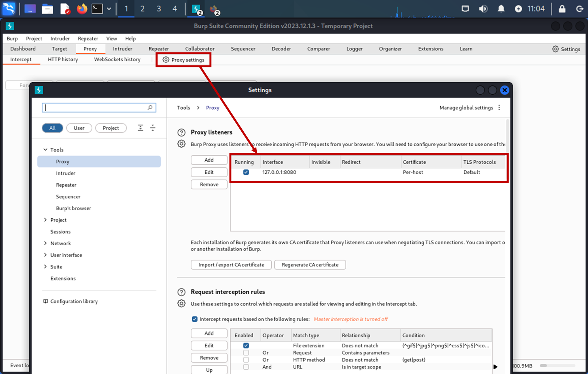This screenshot has width=588, height=374.
Task: Expand the User interface tree node
Action: [x=45, y=255]
